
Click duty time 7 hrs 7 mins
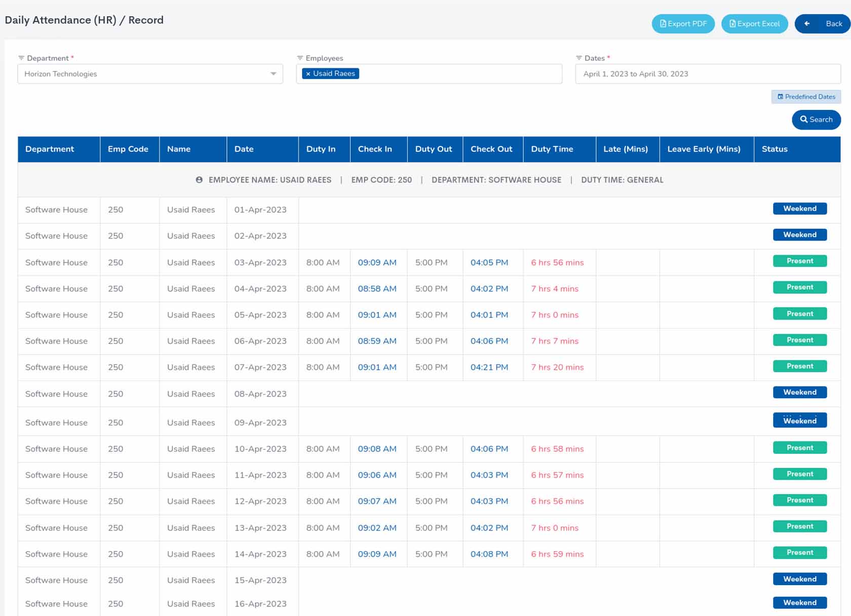click(x=555, y=341)
